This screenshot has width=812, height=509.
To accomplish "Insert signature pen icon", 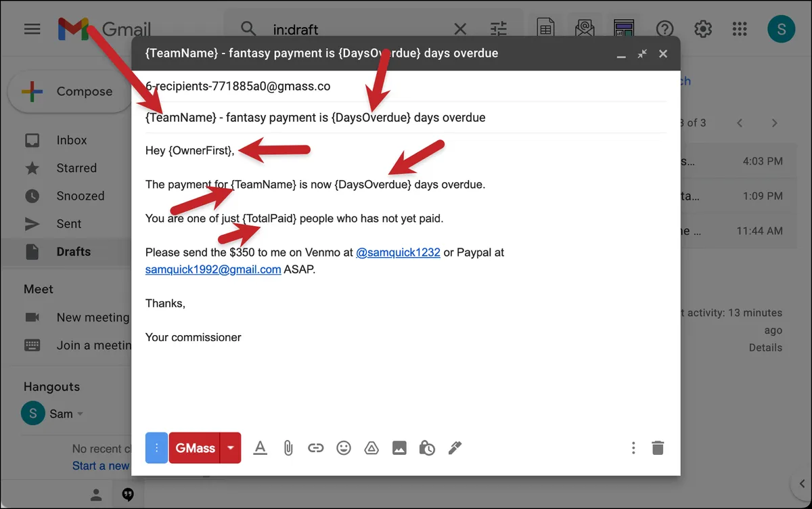I will point(455,448).
